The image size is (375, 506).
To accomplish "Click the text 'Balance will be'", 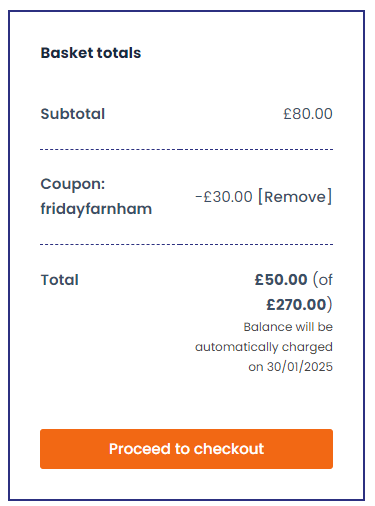I will (288, 327).
